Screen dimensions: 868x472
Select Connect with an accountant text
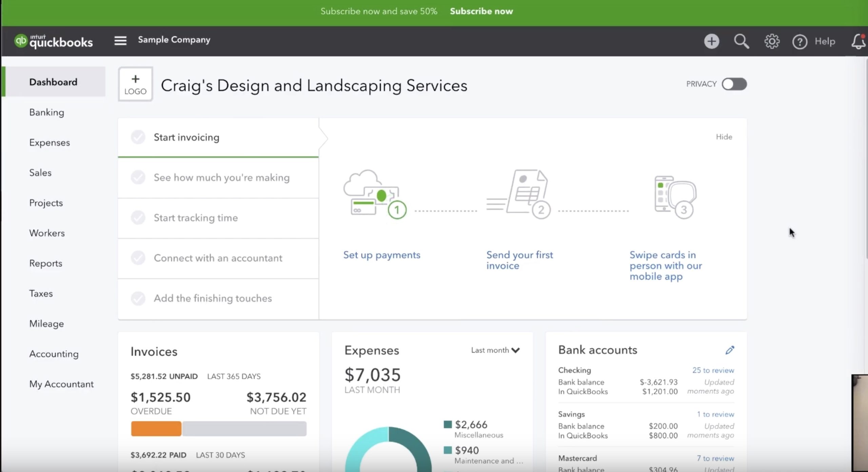click(x=218, y=258)
